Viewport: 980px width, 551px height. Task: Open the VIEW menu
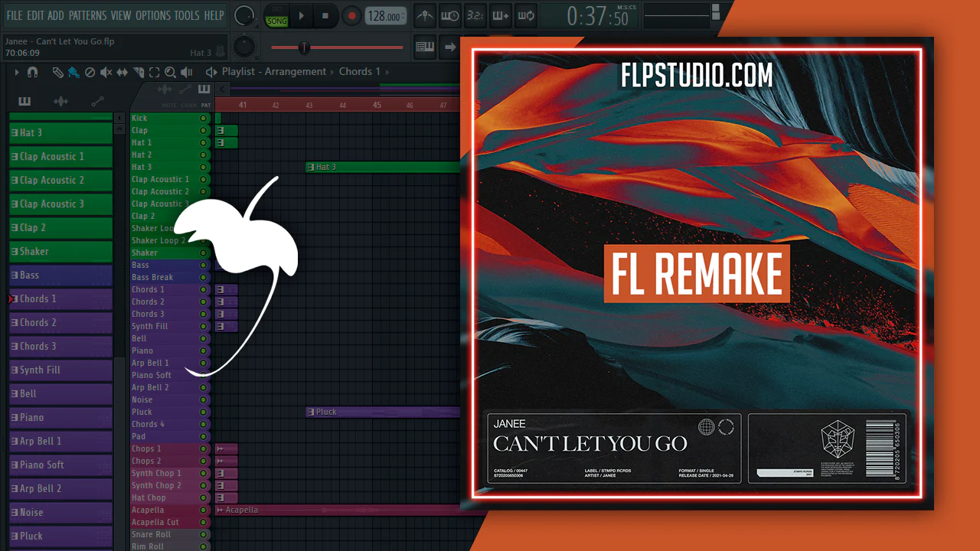[x=121, y=15]
